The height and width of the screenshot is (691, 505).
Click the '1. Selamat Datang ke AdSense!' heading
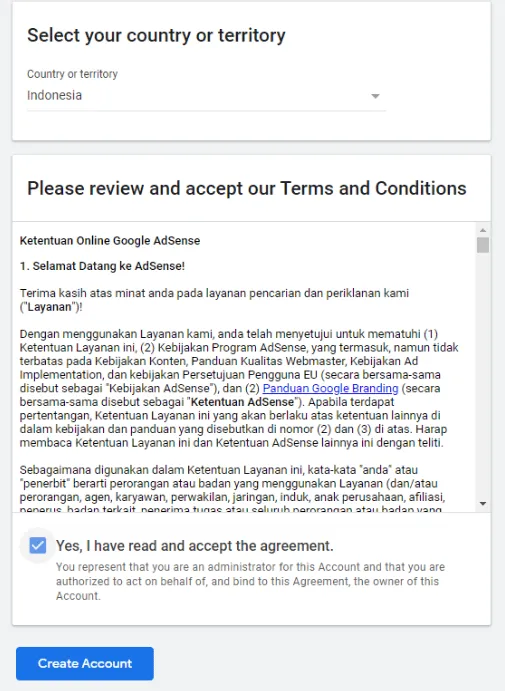(x=102, y=266)
